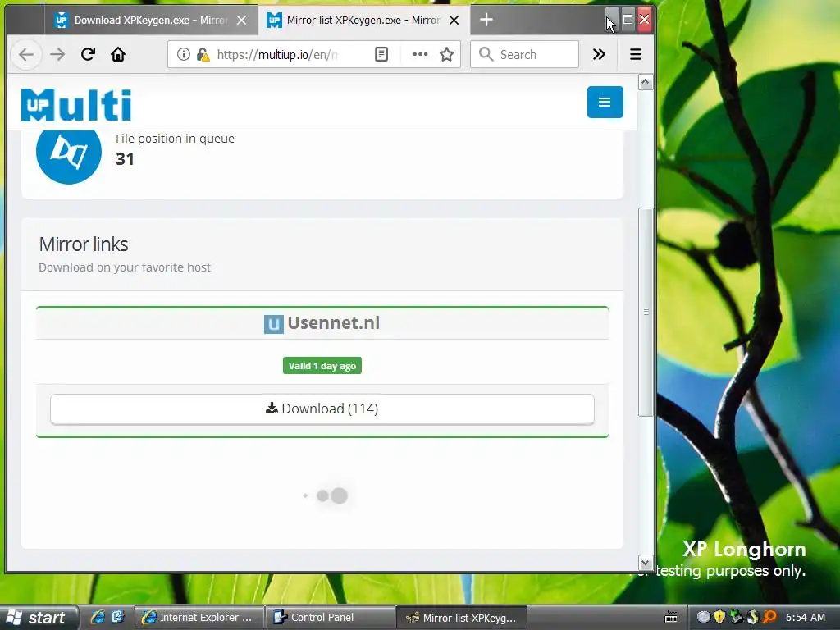Close the Mirror list XPKeygen.exe tab

(x=454, y=21)
